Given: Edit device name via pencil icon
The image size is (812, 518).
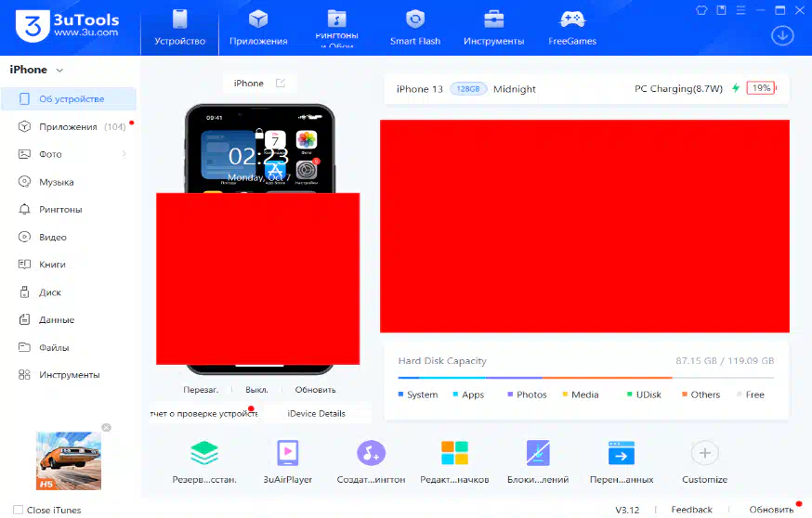Looking at the screenshot, I should click(281, 84).
